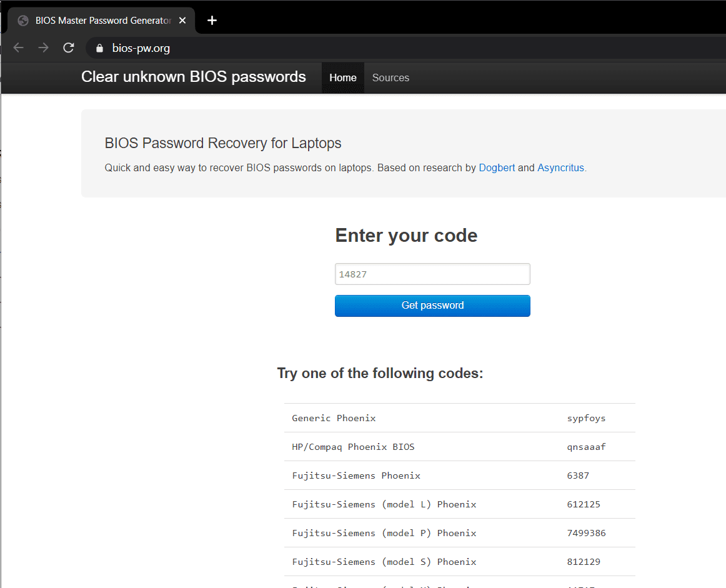The width and height of the screenshot is (726, 588).
Task: Open the Sources navigation item
Action: pyautogui.click(x=390, y=78)
